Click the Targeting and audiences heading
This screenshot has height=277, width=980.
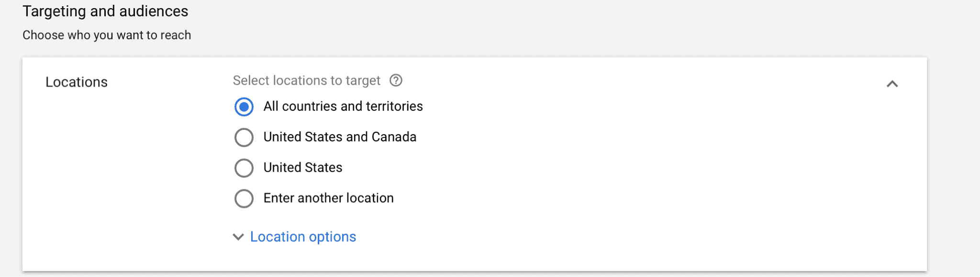pyautogui.click(x=105, y=11)
